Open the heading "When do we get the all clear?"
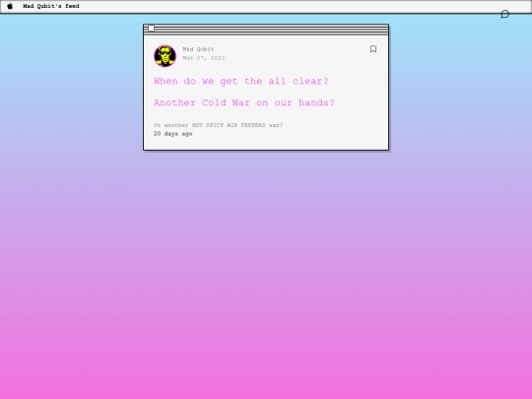The width and height of the screenshot is (532, 399). [241, 82]
